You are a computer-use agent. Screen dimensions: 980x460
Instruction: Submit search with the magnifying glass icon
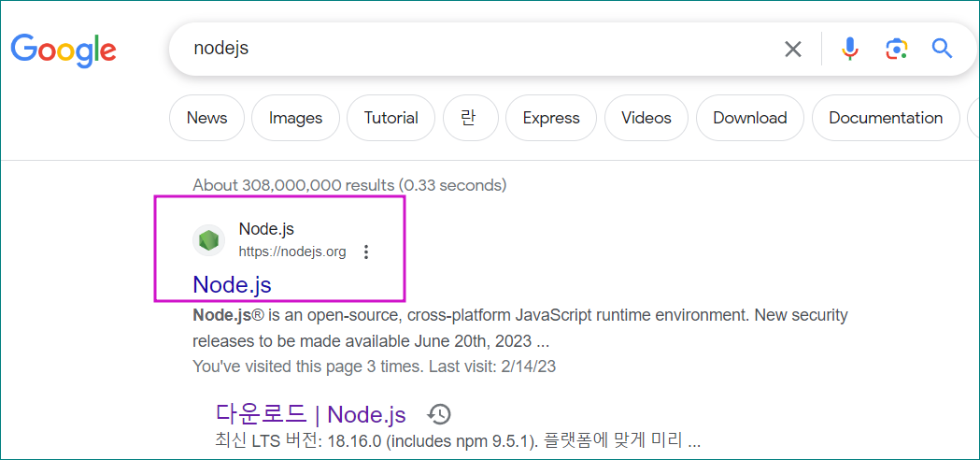pos(942,49)
